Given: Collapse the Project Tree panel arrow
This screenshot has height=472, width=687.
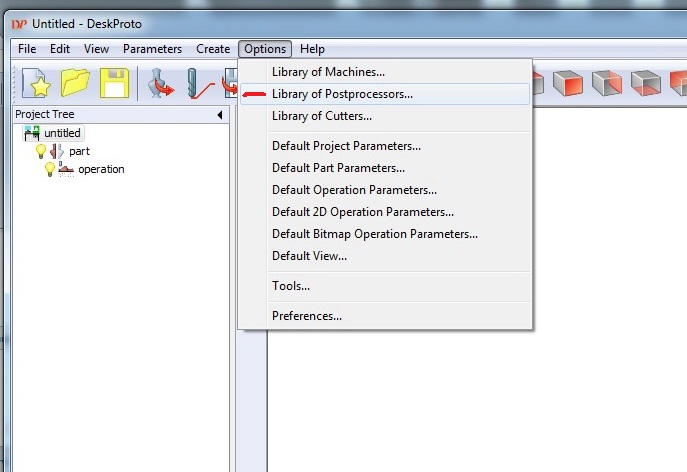Looking at the screenshot, I should click(219, 115).
